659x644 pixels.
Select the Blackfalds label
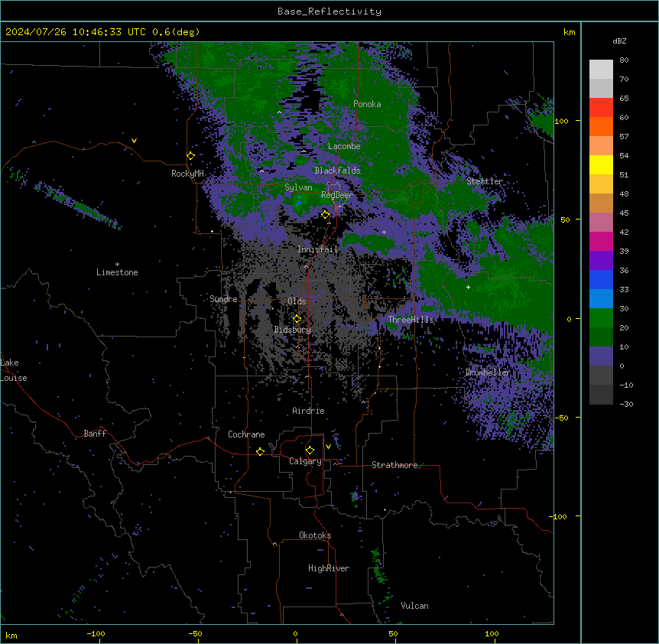click(337, 171)
